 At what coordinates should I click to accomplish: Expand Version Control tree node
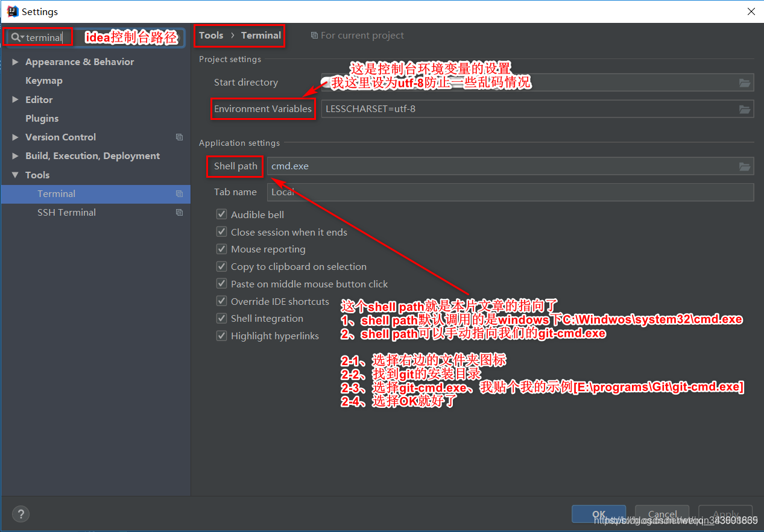click(15, 137)
